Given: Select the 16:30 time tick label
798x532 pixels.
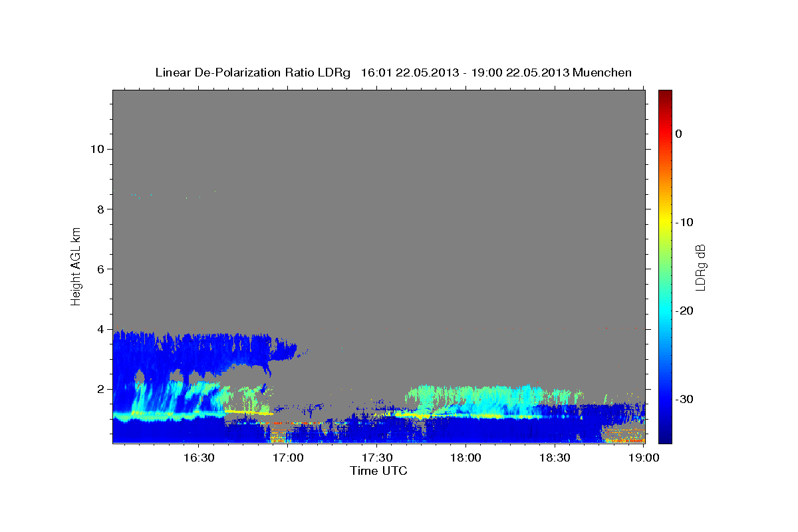Looking at the screenshot, I should pyautogui.click(x=198, y=458).
